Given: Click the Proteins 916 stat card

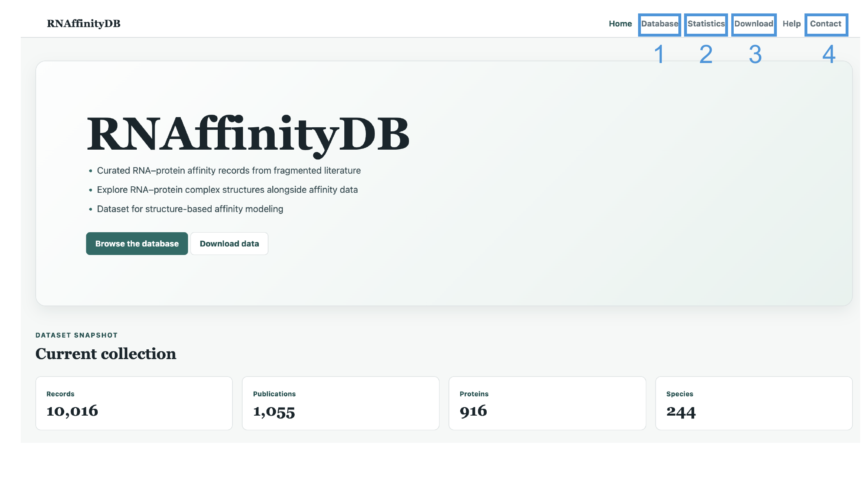Looking at the screenshot, I should 547,403.
